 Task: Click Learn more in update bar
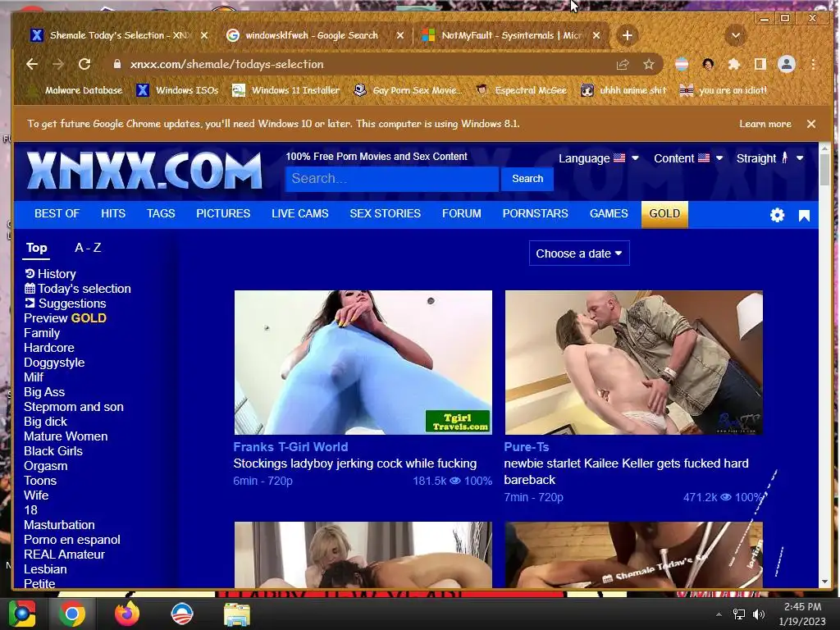[x=765, y=124]
